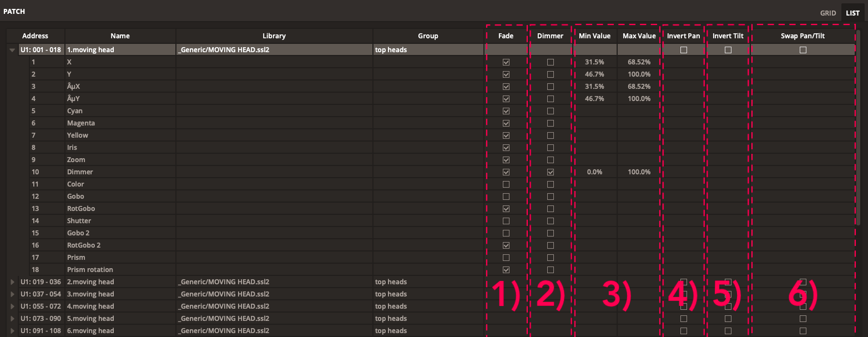The height and width of the screenshot is (337, 868).
Task: Collapse the 1.moving head fixture row
Action: click(12, 50)
